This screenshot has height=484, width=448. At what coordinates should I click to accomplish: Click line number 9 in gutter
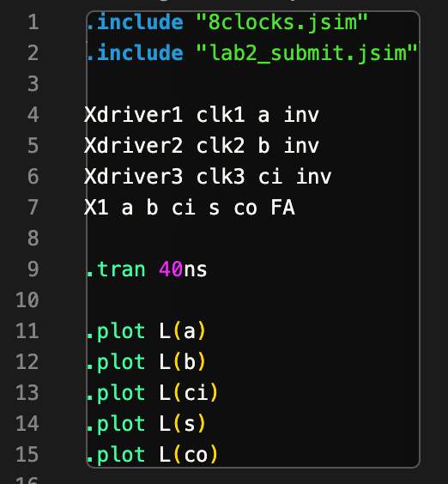(33, 269)
